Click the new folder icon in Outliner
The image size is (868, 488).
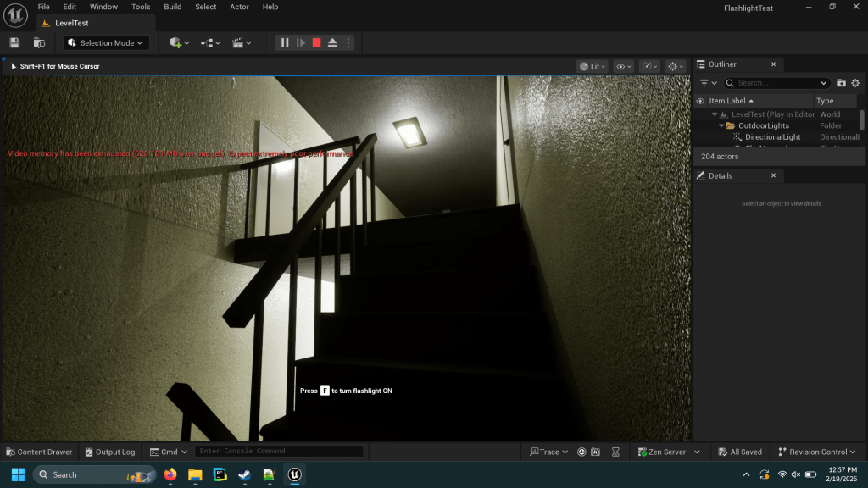pyautogui.click(x=842, y=83)
